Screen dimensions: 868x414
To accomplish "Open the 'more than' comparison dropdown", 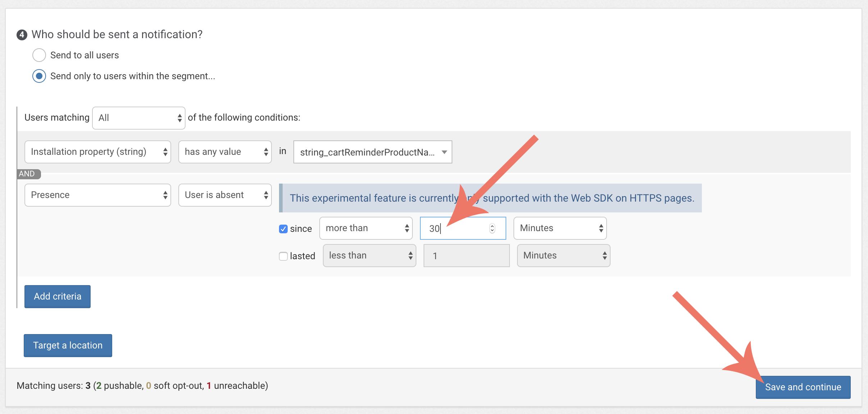I will [x=366, y=228].
